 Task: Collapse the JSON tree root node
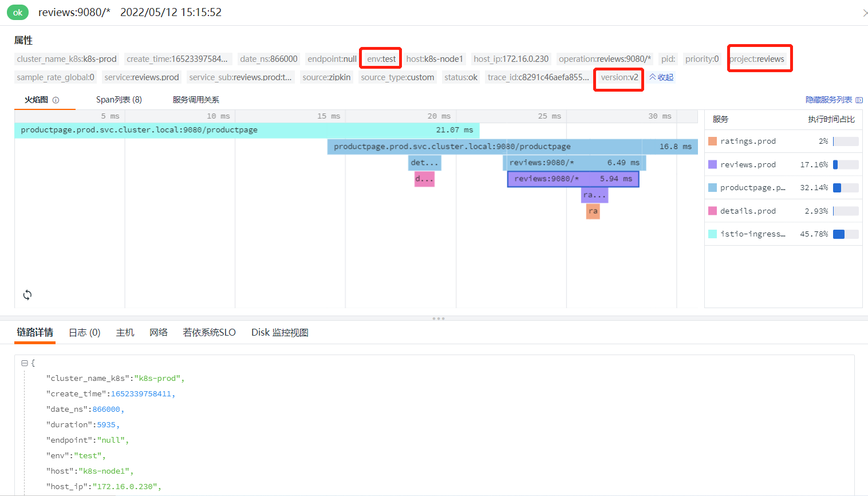tap(25, 363)
